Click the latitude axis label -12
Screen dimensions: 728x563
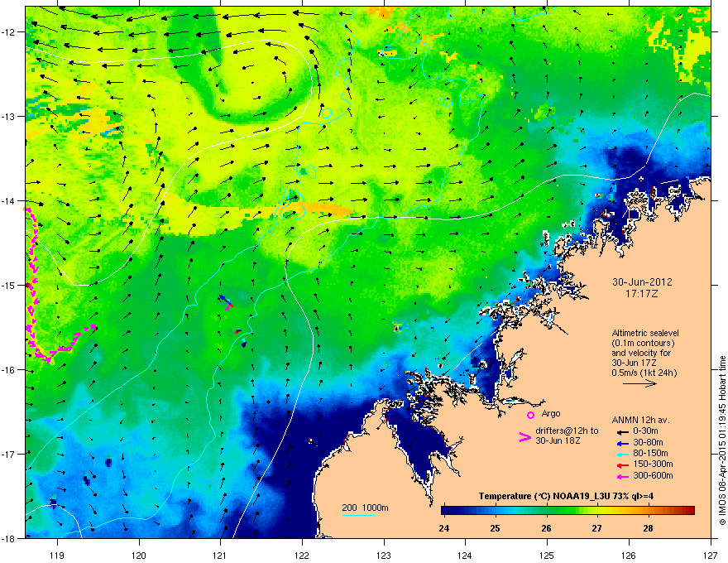point(8,32)
